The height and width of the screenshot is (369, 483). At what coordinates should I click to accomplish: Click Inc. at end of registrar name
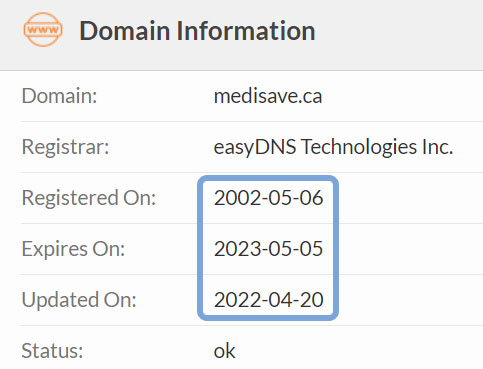[438, 147]
